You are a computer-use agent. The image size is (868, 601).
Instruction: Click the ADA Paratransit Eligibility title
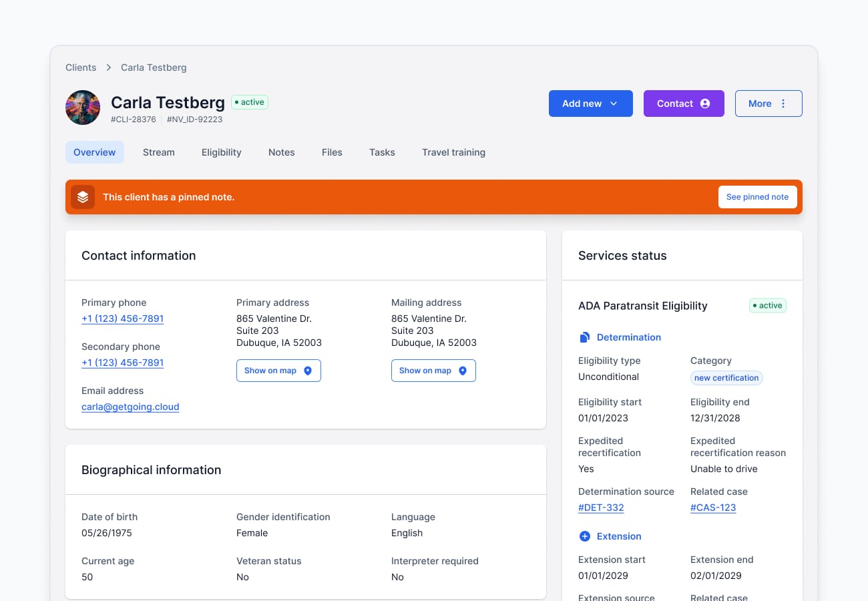pos(643,306)
